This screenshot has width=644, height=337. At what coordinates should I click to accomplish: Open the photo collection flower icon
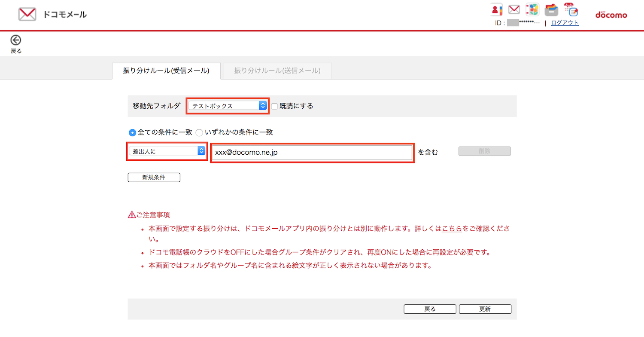pyautogui.click(x=532, y=9)
